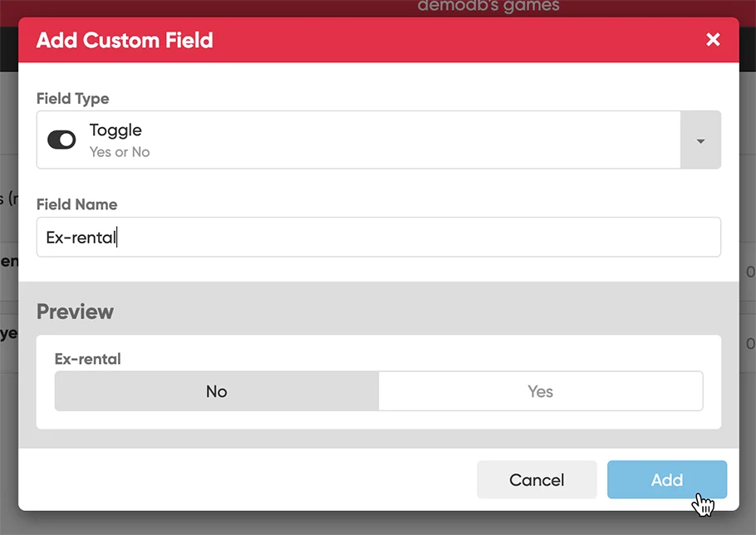
Task: Click the "Field Type" label
Action: point(72,99)
